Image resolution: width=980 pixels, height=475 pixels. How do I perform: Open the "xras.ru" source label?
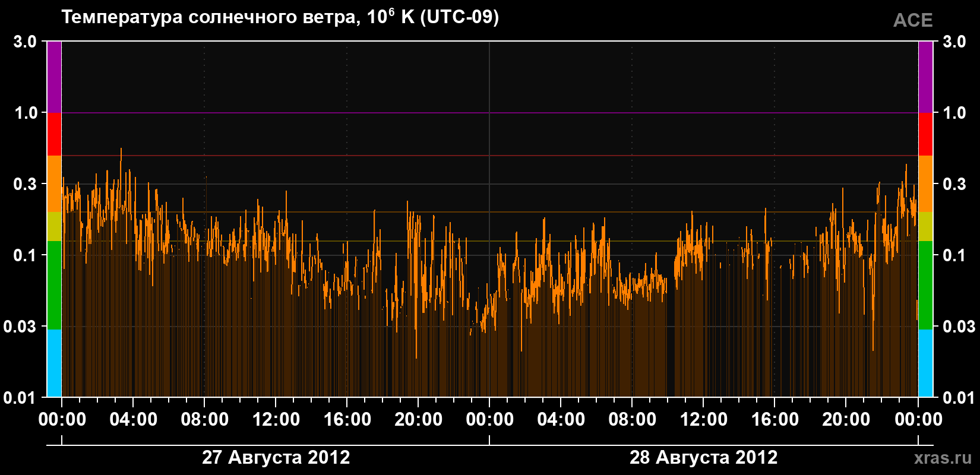coord(943,458)
